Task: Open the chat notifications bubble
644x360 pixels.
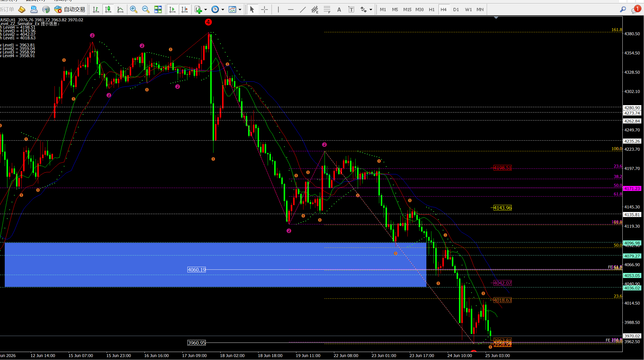Action: click(636, 9)
